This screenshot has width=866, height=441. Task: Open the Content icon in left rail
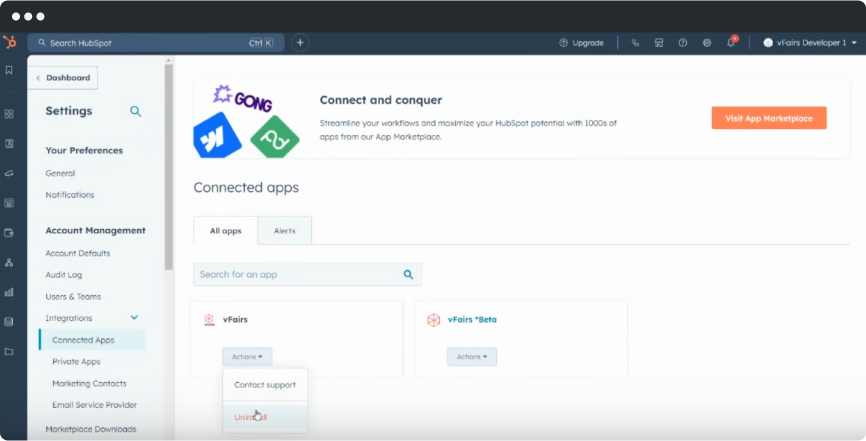pyautogui.click(x=9, y=203)
